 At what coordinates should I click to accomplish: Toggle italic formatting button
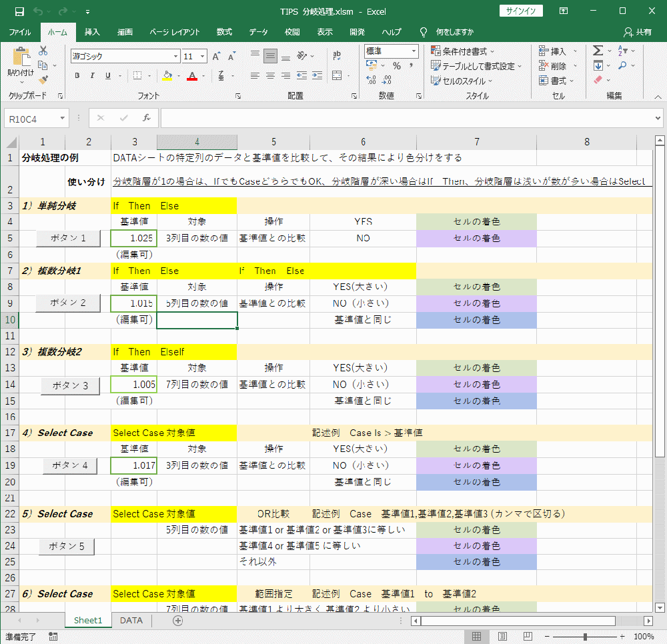click(x=92, y=75)
